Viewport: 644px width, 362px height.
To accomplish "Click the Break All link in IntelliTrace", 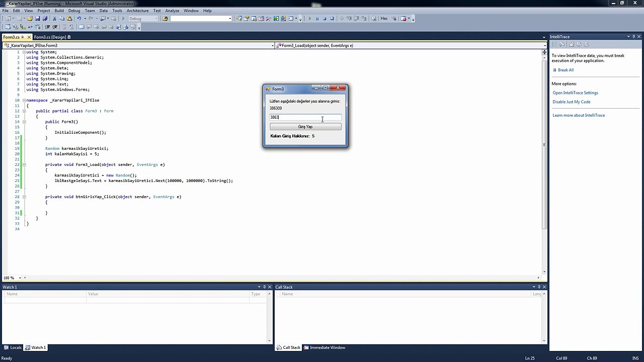I will click(x=566, y=70).
